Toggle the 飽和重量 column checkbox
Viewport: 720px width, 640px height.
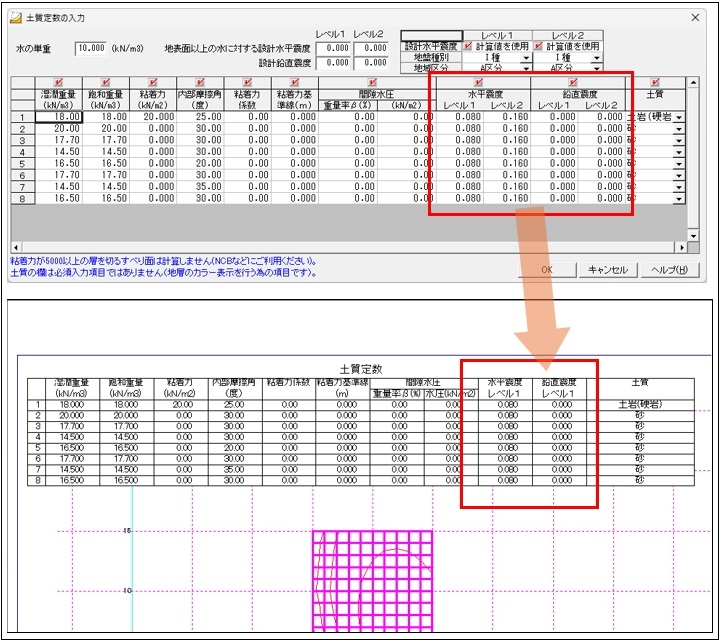[106, 82]
